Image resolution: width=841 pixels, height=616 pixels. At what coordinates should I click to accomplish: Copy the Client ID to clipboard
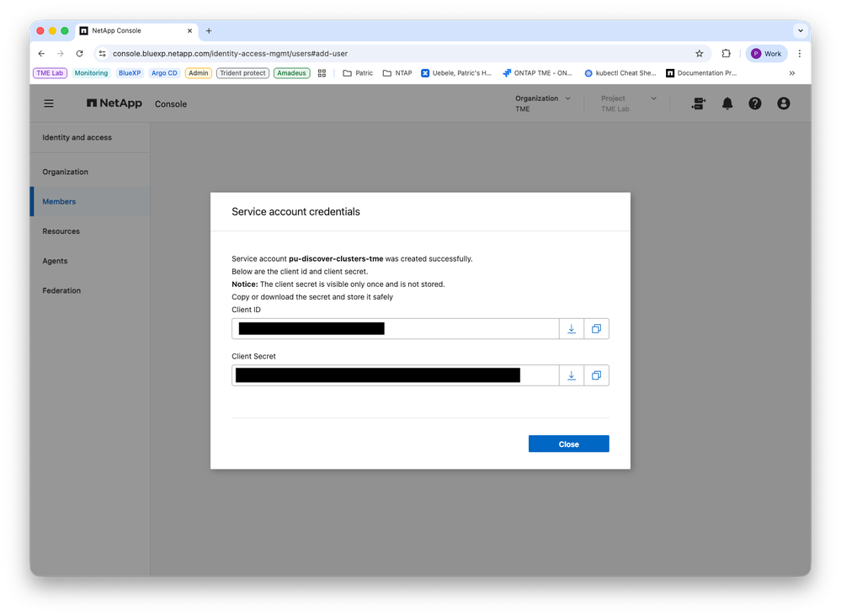[x=596, y=329]
